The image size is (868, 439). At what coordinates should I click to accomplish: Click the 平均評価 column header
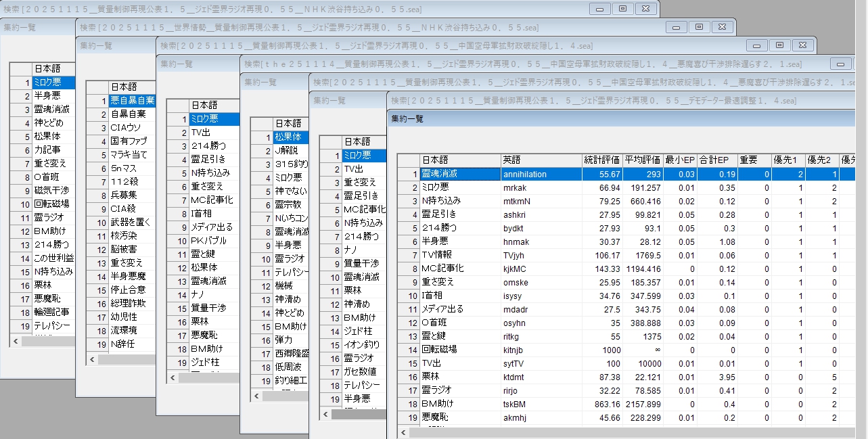pyautogui.click(x=642, y=160)
